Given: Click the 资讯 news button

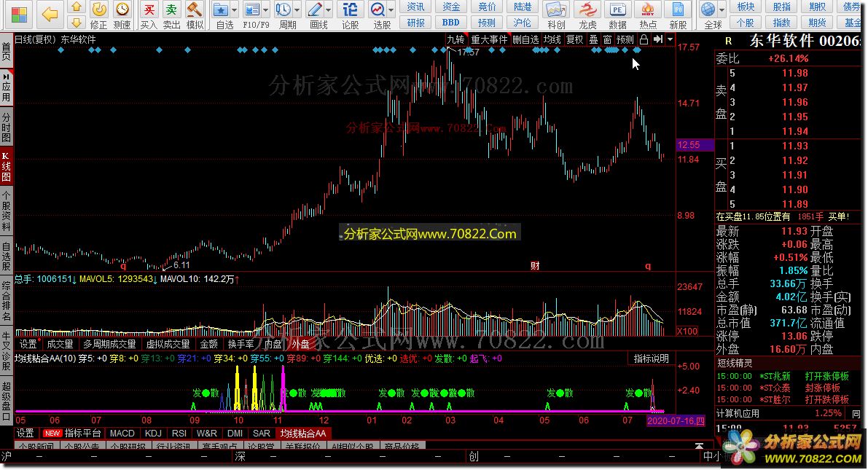Looking at the screenshot, I should 415,7.
